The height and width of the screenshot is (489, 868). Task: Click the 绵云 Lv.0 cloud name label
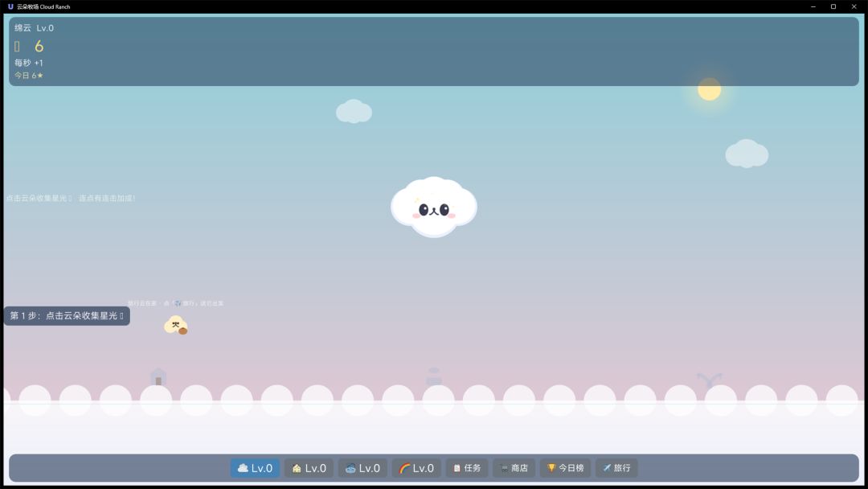[34, 27]
